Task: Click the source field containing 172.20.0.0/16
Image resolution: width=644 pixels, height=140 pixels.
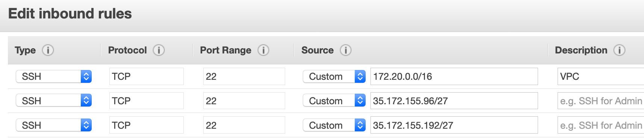Action: click(454, 76)
